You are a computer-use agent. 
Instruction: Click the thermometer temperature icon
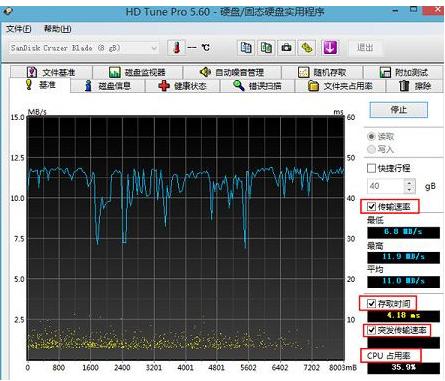(x=176, y=48)
